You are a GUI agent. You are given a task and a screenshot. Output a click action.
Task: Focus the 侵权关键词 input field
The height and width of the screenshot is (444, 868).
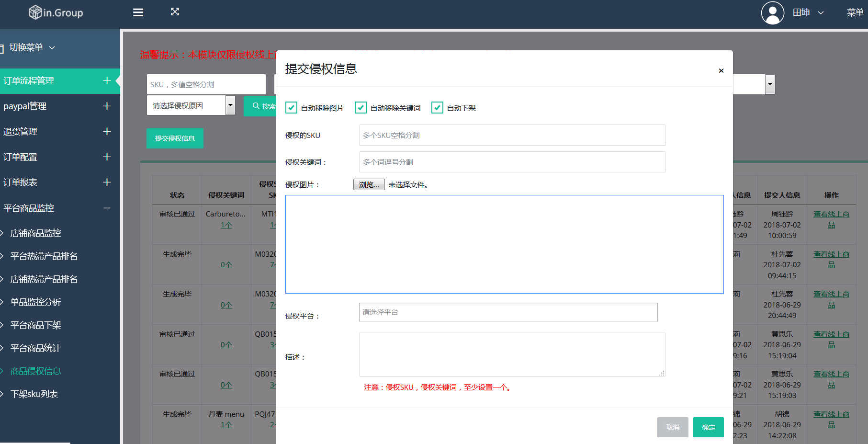pyautogui.click(x=512, y=162)
